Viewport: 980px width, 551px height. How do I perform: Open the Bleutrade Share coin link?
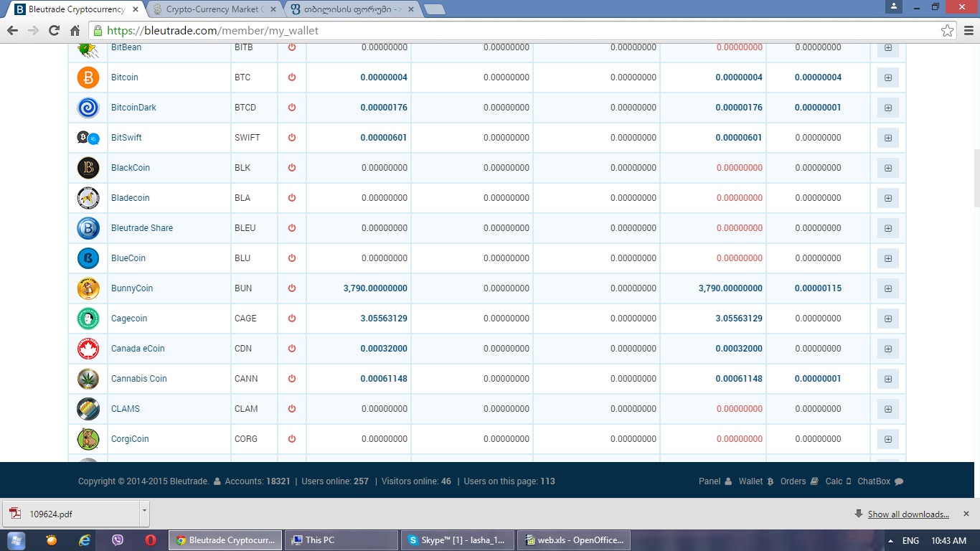142,228
